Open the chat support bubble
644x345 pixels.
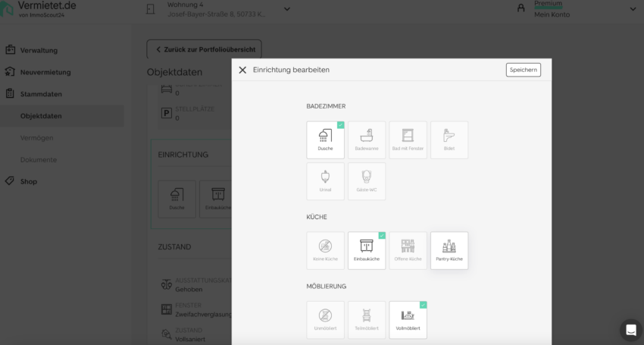click(x=631, y=330)
